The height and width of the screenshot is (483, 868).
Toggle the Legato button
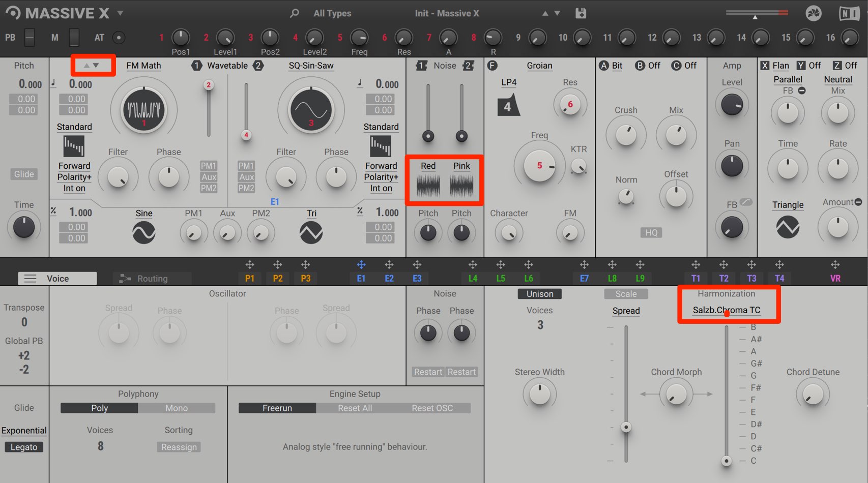click(x=24, y=447)
